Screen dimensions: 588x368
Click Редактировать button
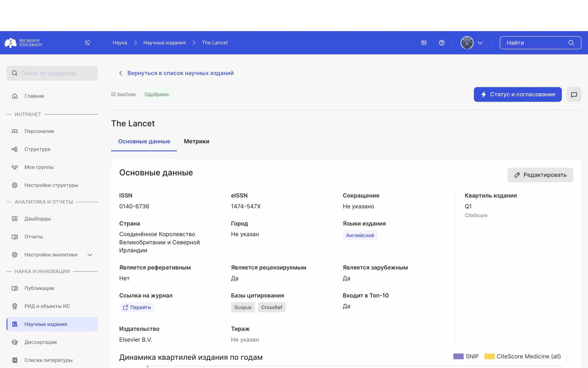[540, 175]
